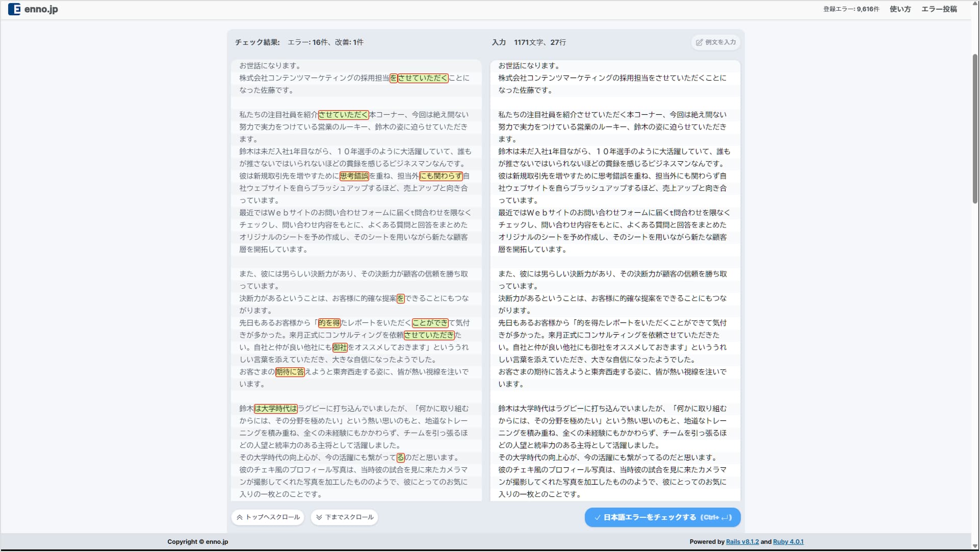The image size is (980, 552).
Task: Click the highlighted error 的を得
Action: (329, 323)
